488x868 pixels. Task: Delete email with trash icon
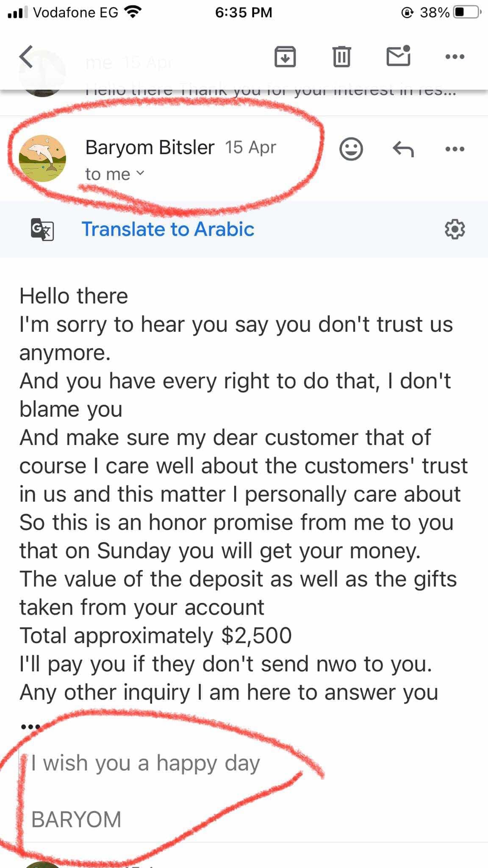[x=341, y=56]
